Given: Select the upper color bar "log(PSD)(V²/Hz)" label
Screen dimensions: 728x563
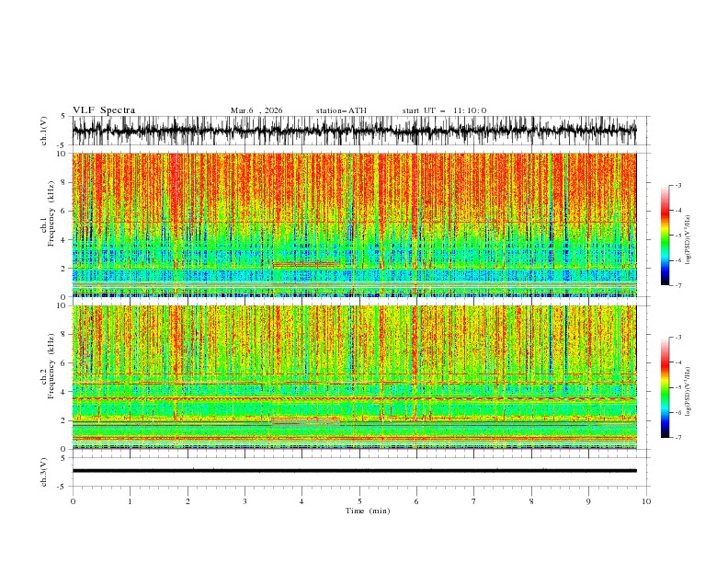Looking at the screenshot, I should (x=688, y=240).
